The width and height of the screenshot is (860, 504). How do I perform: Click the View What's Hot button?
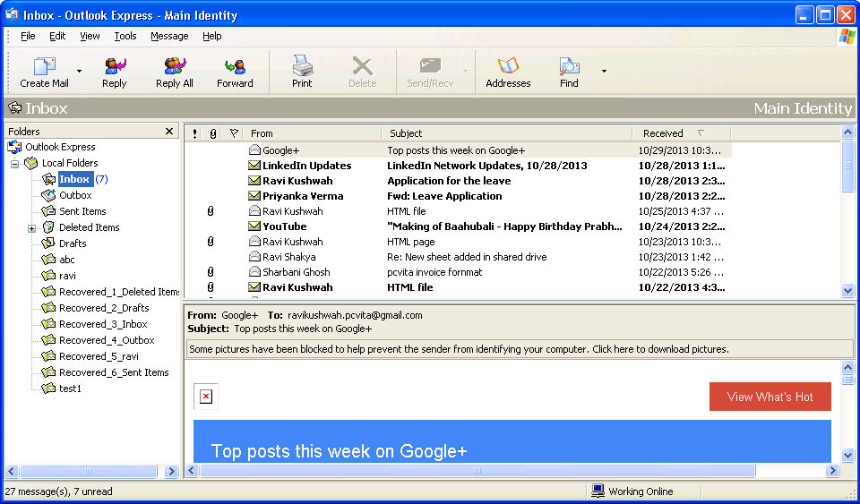770,397
